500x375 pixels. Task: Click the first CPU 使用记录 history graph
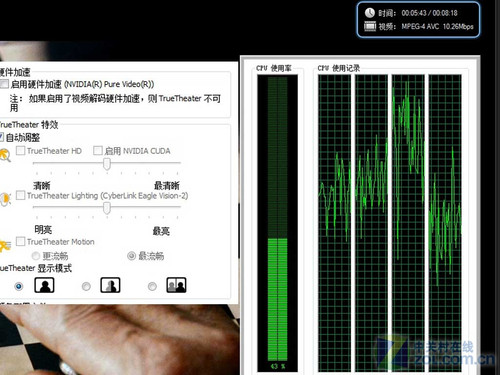[x=334, y=223]
